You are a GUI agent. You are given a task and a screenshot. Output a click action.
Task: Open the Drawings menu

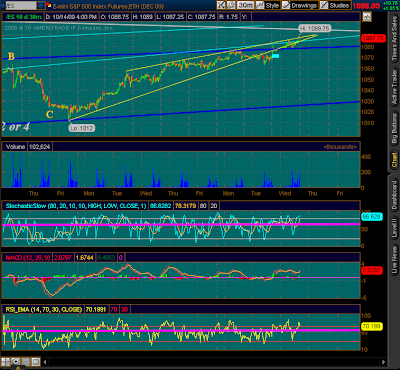300,5
